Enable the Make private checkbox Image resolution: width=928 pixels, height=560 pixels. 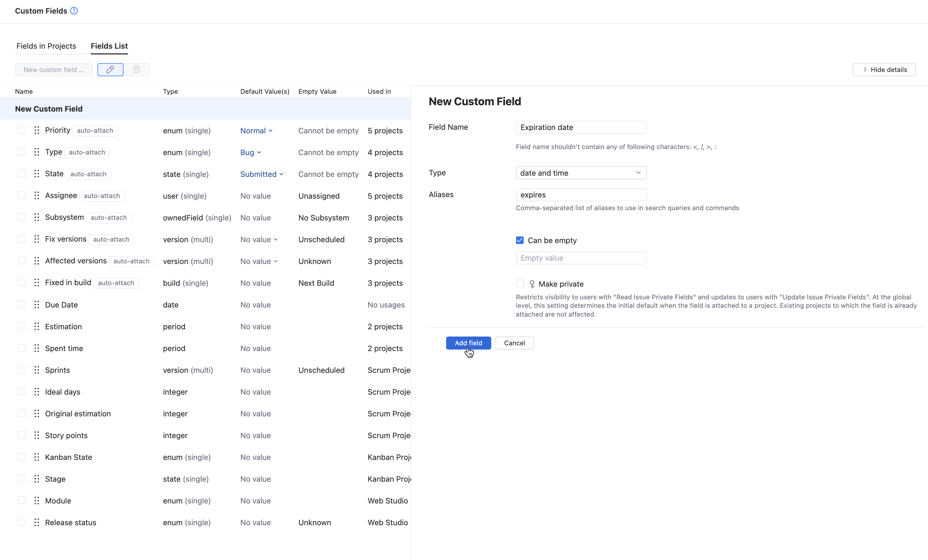pos(519,283)
